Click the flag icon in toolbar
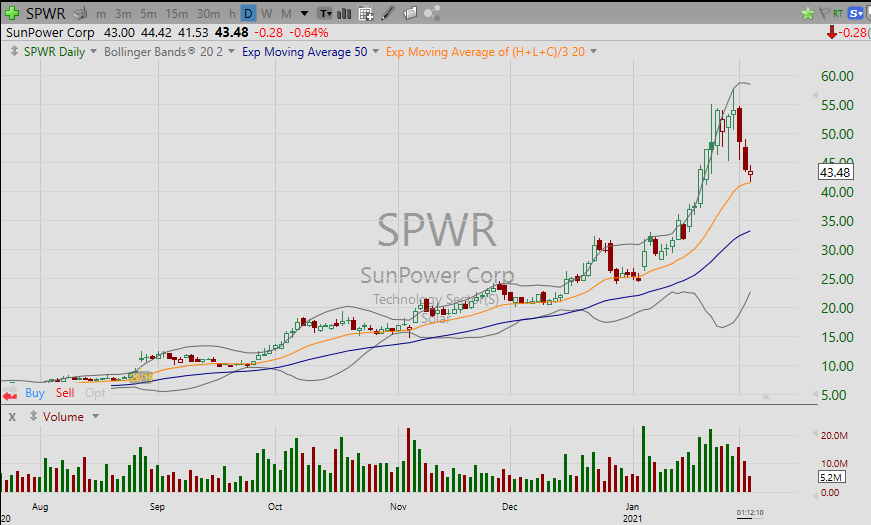The width and height of the screenshot is (871, 525). point(824,13)
